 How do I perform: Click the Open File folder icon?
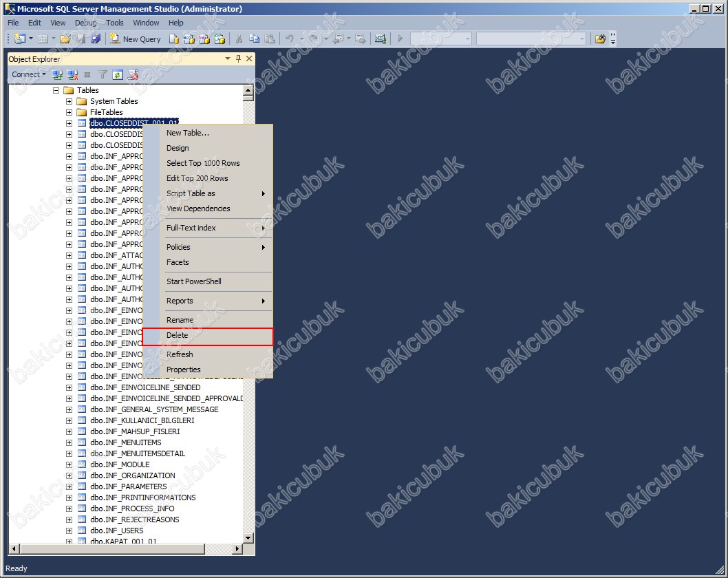[65, 39]
